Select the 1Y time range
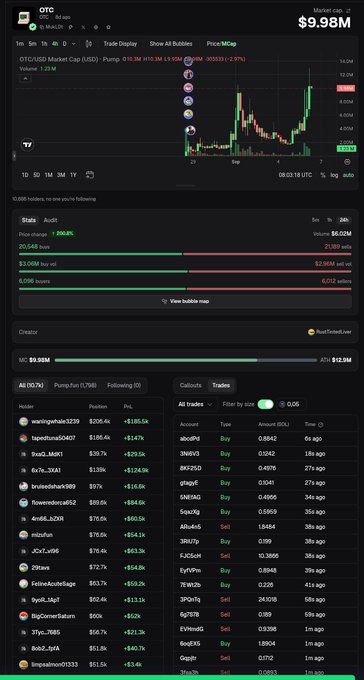 pyautogui.click(x=73, y=175)
